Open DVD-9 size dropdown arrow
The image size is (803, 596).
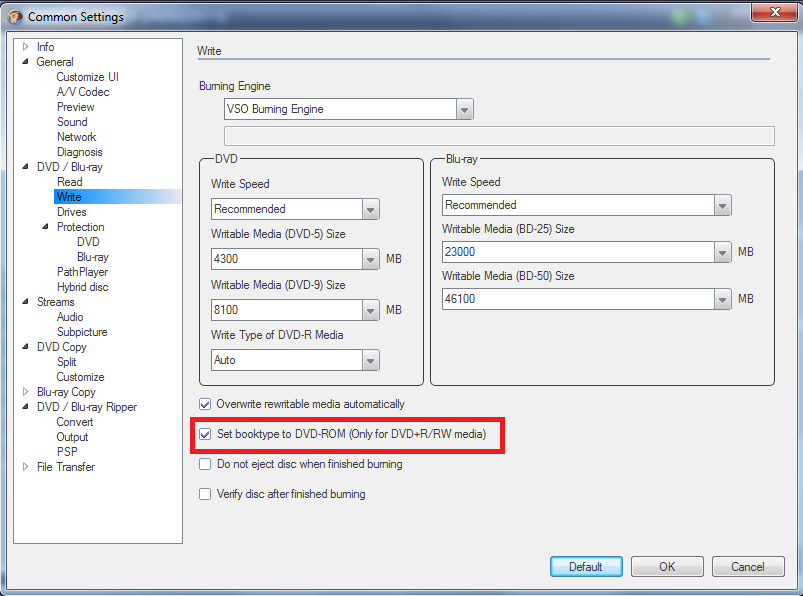click(370, 310)
